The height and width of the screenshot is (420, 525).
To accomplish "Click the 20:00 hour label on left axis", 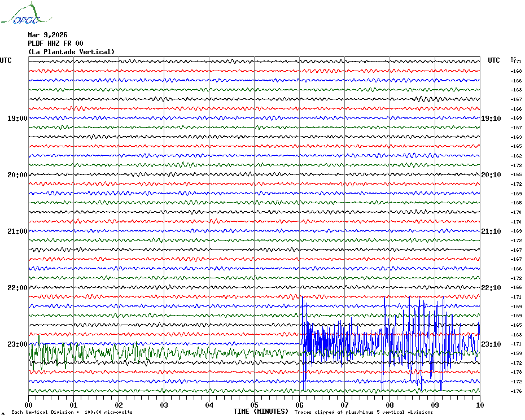I will (17, 175).
